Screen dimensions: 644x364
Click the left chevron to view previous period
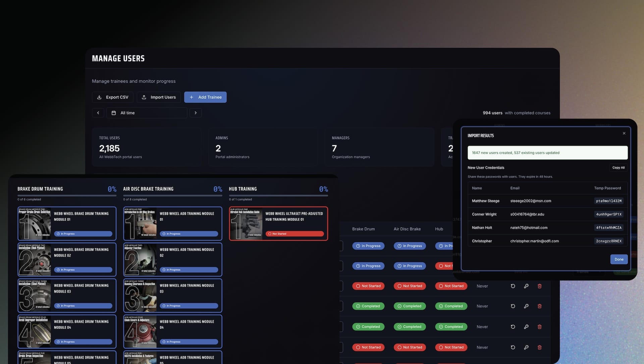[x=98, y=113]
